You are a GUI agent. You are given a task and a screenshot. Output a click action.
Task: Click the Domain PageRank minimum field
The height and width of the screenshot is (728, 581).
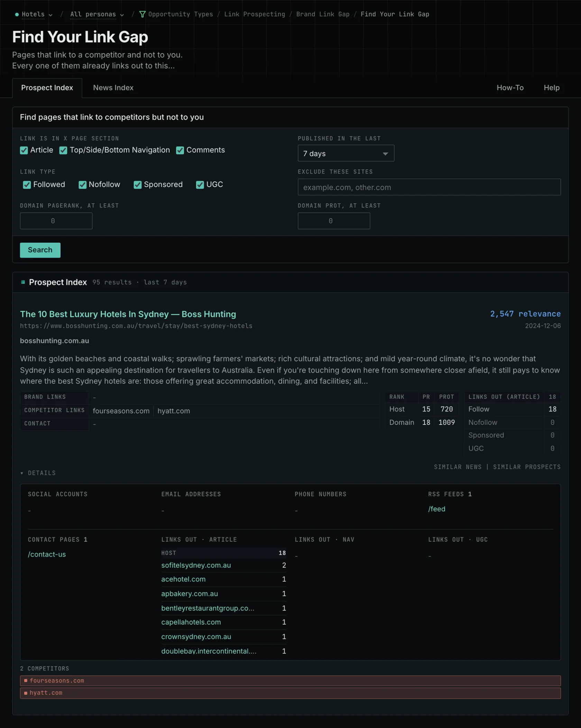click(x=56, y=221)
